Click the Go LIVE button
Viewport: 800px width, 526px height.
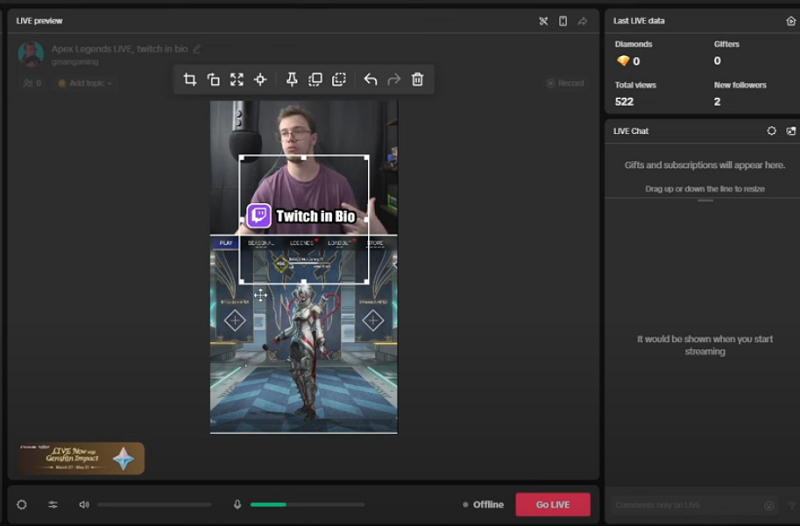(x=553, y=505)
